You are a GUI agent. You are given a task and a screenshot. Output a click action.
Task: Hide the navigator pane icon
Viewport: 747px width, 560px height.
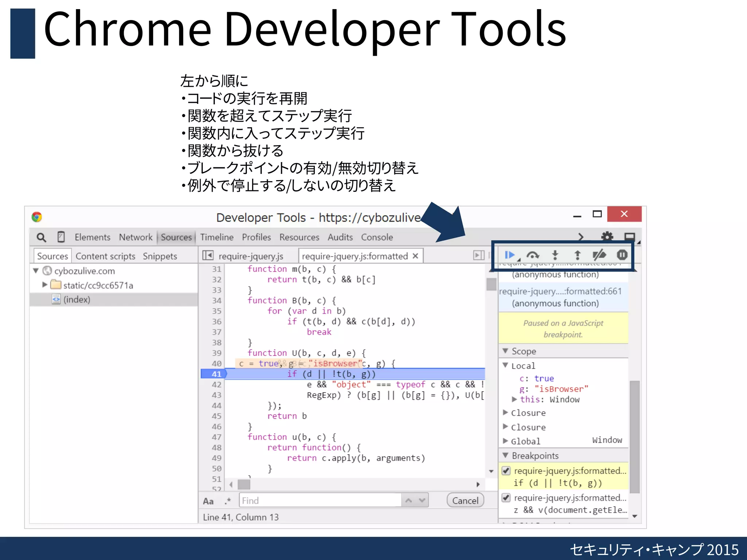click(208, 255)
